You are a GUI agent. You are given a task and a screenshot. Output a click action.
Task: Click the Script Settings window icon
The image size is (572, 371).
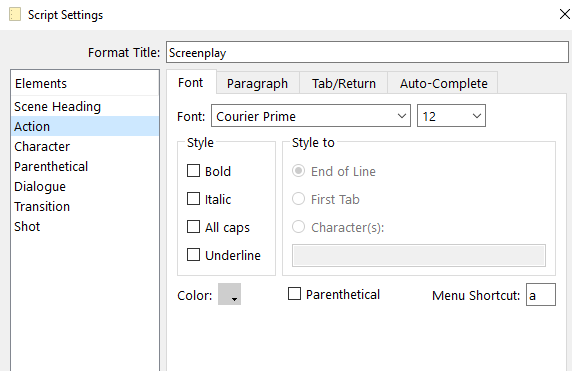15,15
